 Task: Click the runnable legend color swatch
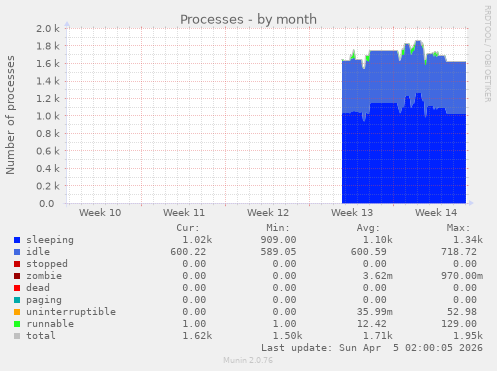17,324
